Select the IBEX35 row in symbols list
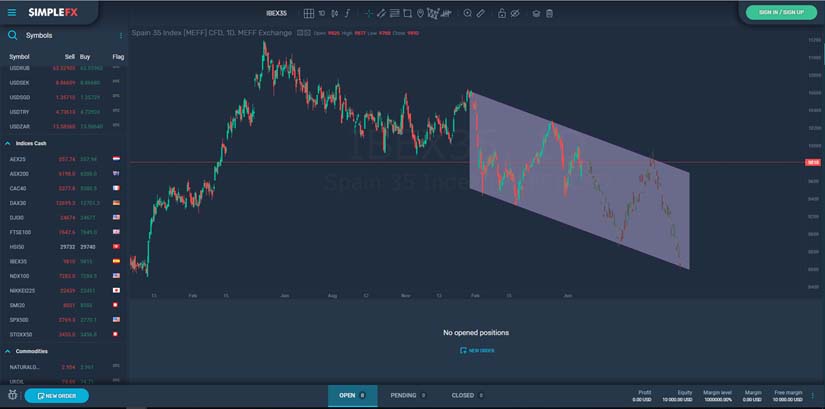Screen dimensions: 825x409 point(63,261)
